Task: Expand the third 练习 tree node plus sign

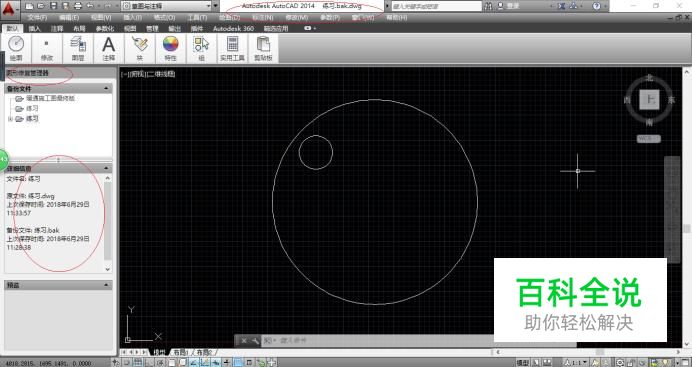Action: (x=10, y=119)
